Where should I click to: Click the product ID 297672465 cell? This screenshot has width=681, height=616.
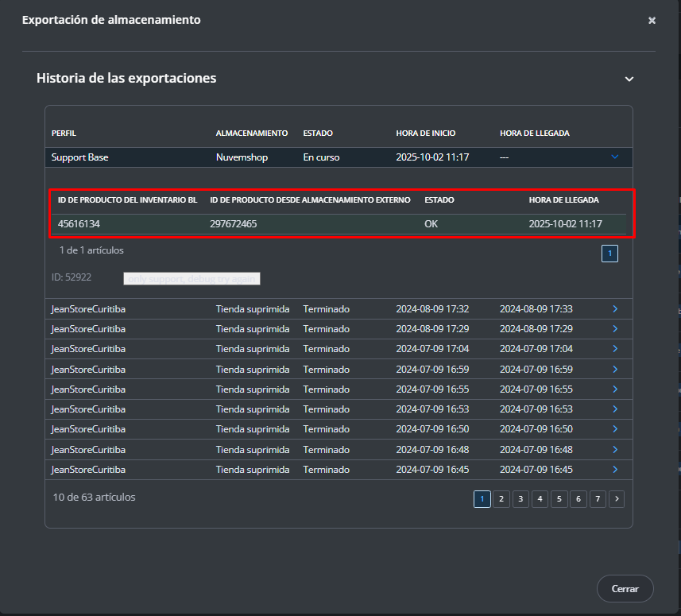point(233,224)
